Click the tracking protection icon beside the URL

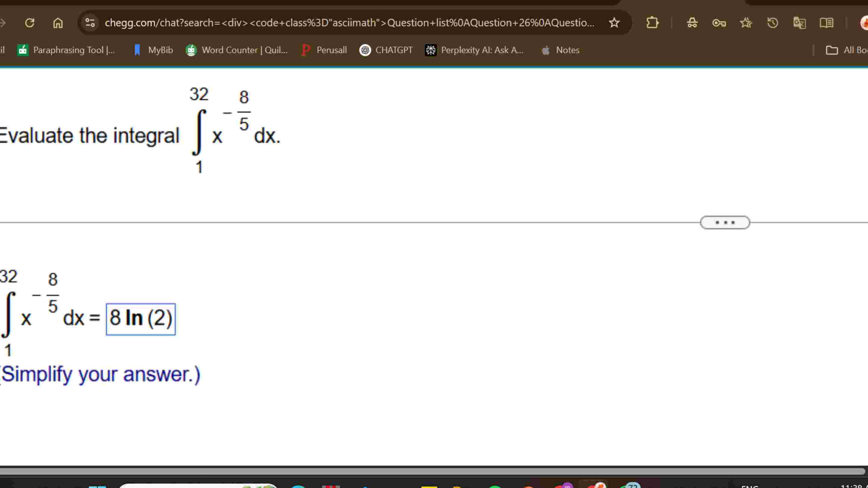point(89,23)
